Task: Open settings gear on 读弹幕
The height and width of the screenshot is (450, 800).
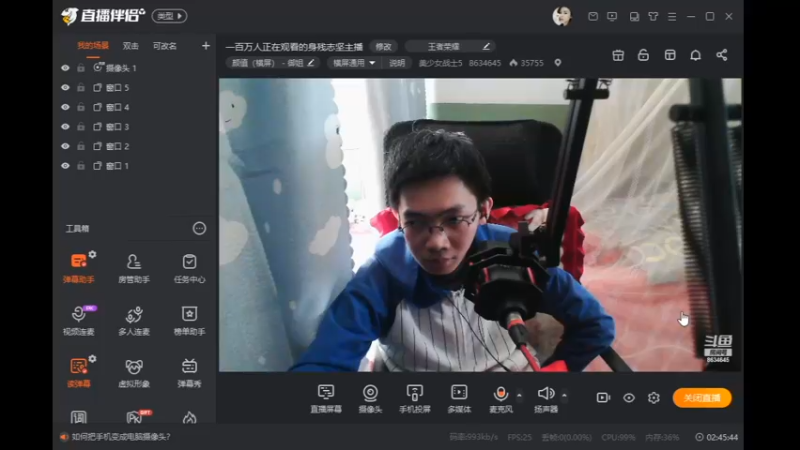Action: pyautogui.click(x=92, y=359)
